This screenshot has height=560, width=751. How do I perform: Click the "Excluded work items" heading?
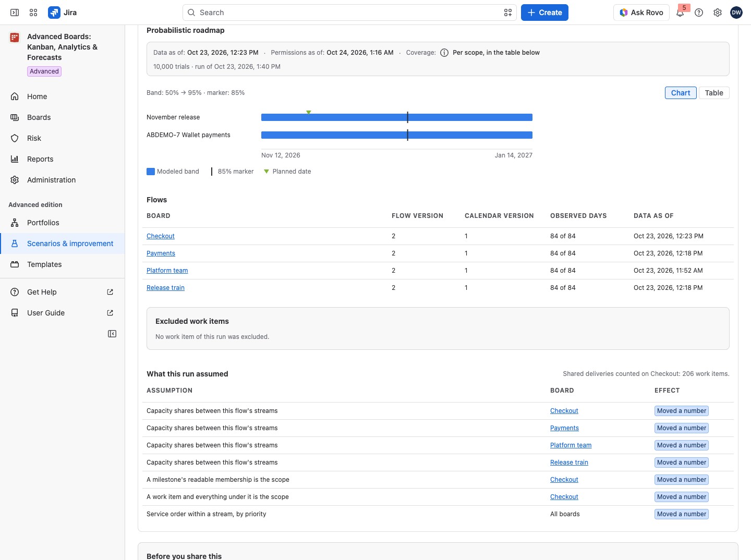click(x=192, y=321)
